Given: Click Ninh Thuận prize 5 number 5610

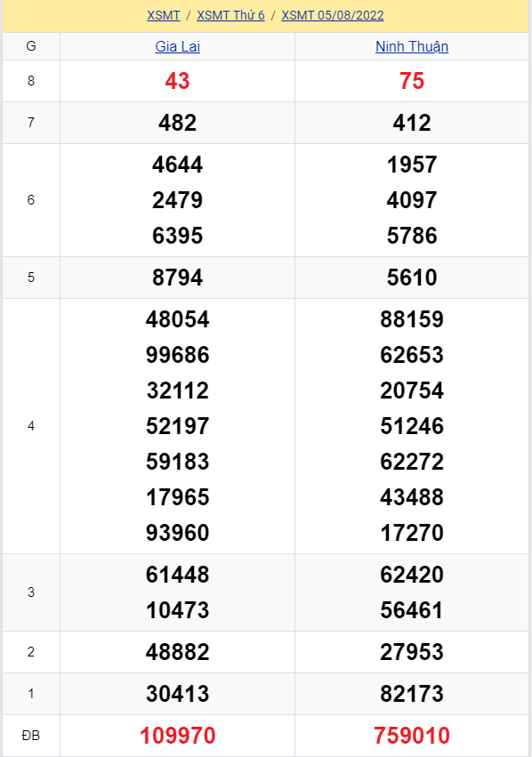Looking at the screenshot, I should click(412, 278).
